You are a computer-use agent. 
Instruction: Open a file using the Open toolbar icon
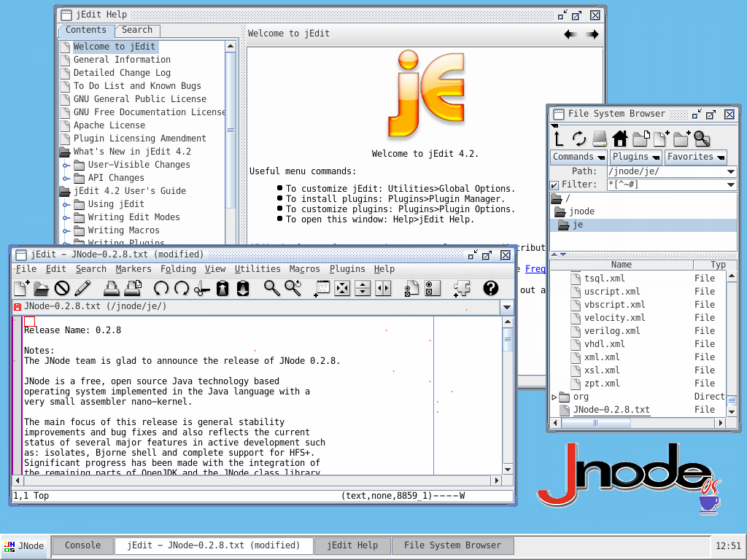(41, 288)
